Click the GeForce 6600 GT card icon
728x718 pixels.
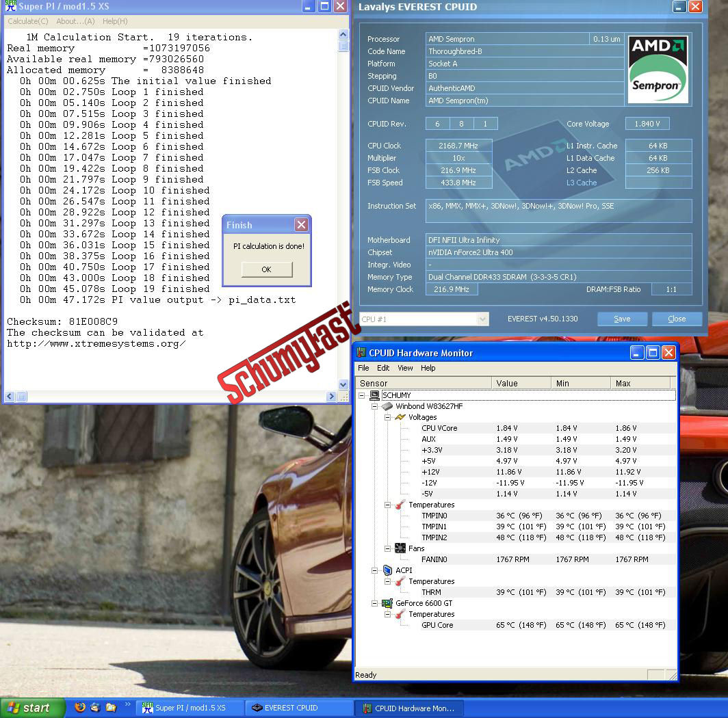click(387, 603)
